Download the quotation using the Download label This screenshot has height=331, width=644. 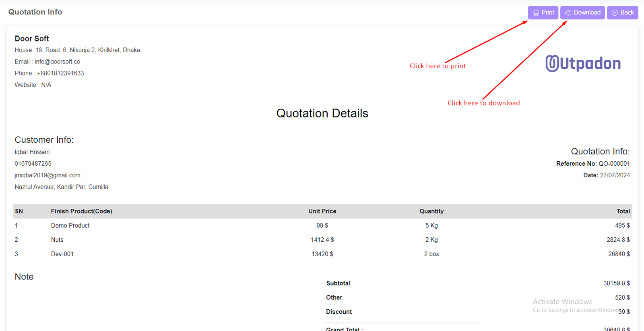click(587, 12)
